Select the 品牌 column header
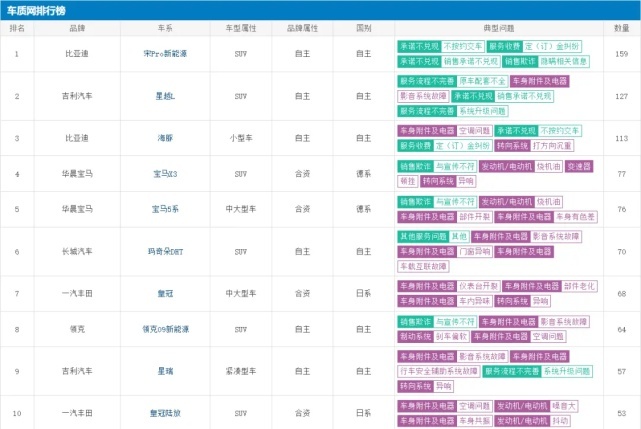This screenshot has height=429, width=641. tap(77, 28)
